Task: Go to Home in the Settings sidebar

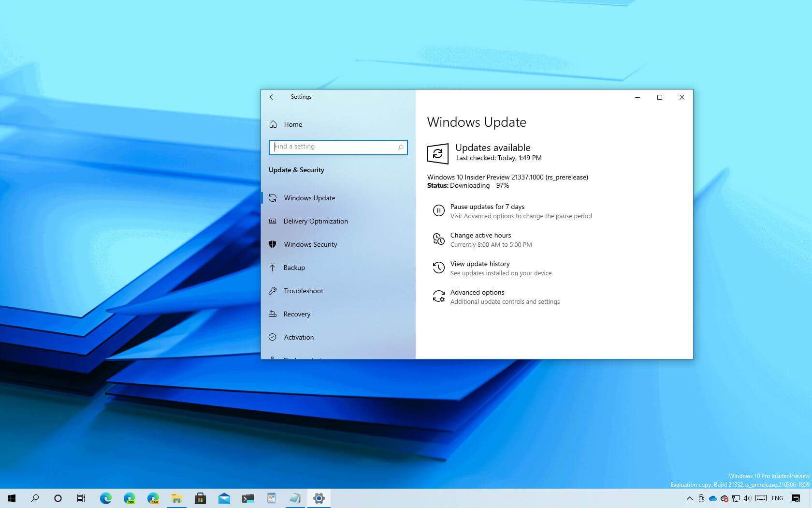Action: tap(292, 124)
